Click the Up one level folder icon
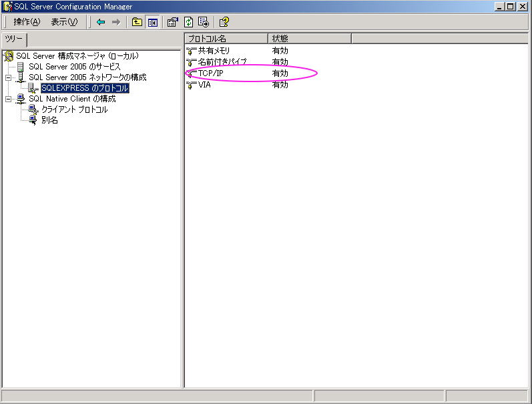This screenshot has width=532, height=404. (137, 22)
